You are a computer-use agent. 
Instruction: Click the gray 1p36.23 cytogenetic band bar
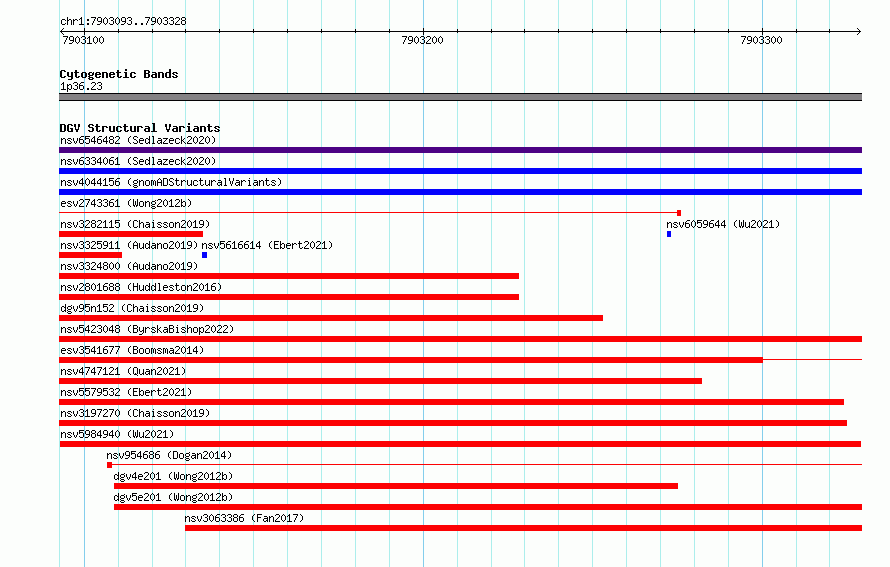point(460,97)
